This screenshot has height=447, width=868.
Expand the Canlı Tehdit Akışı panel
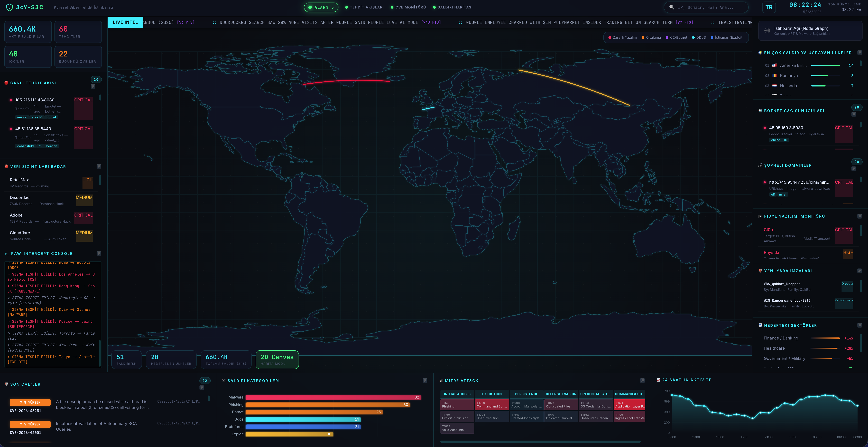[x=93, y=86]
